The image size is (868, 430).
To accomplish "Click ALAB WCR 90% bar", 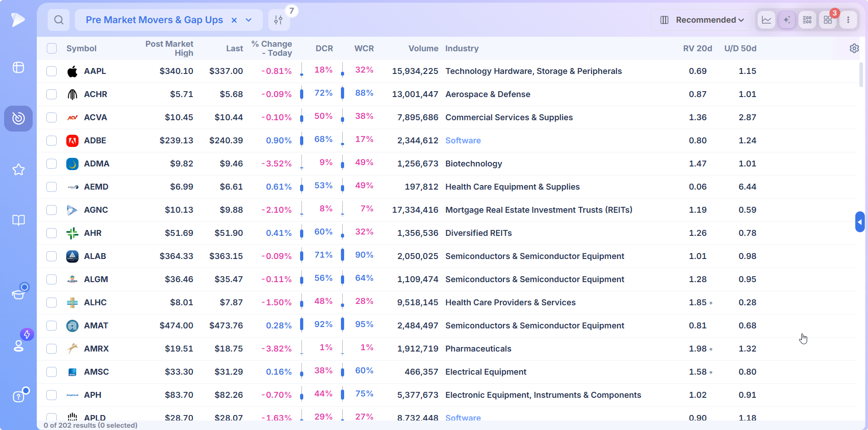I will [342, 255].
